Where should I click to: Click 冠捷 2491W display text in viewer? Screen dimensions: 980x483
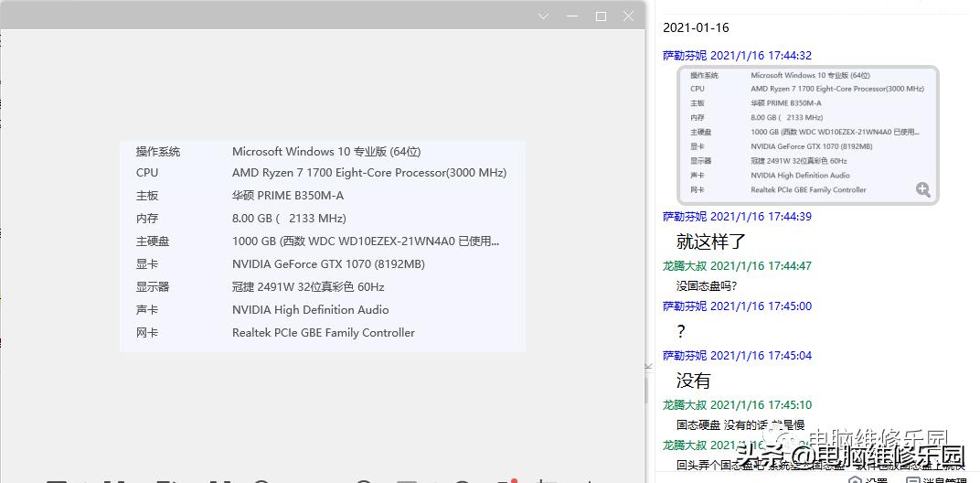point(308,287)
